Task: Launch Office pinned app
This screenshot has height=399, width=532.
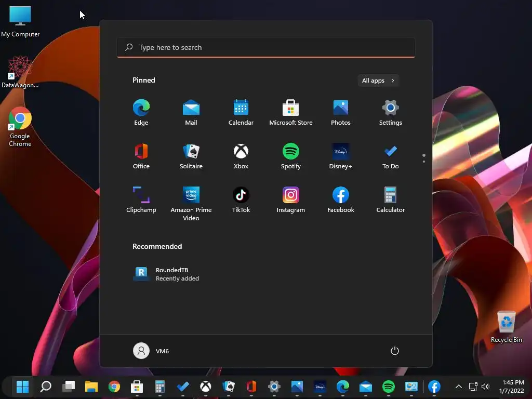Action: pos(141,156)
